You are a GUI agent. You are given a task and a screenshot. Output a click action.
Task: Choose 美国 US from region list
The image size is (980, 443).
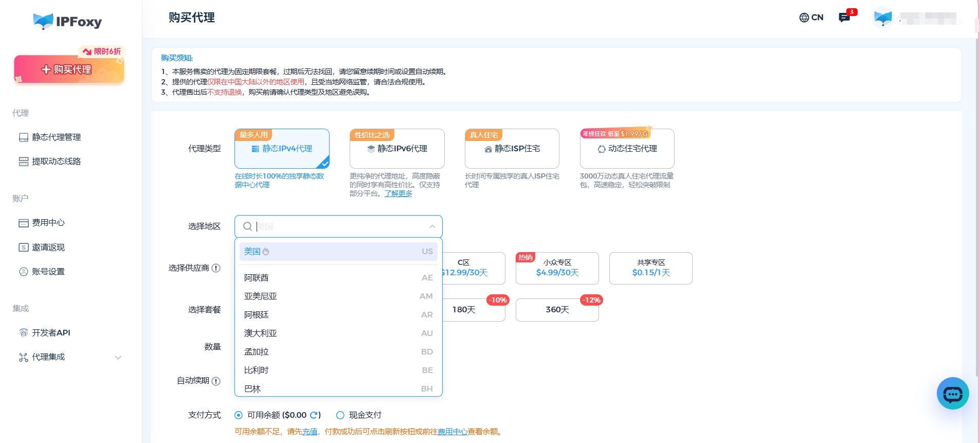pyautogui.click(x=338, y=252)
